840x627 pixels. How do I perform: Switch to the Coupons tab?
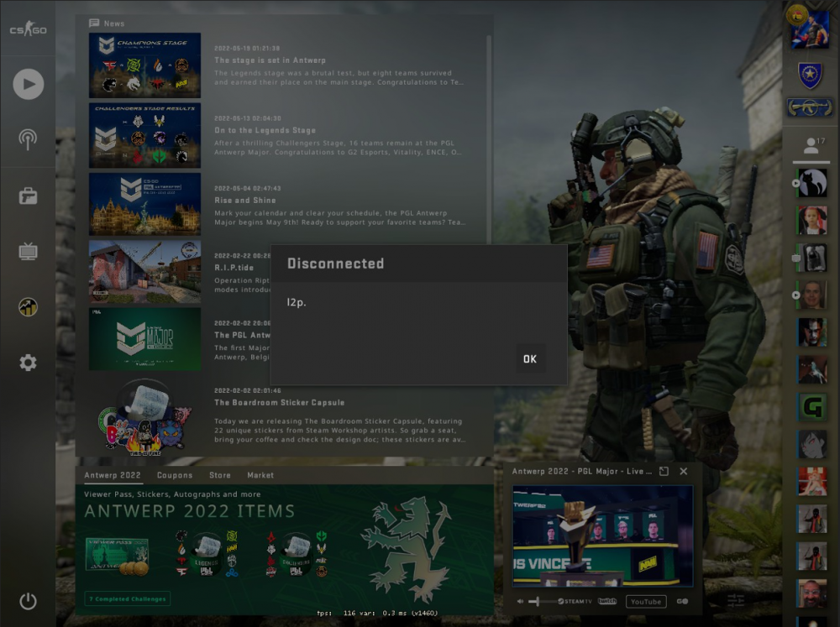175,475
